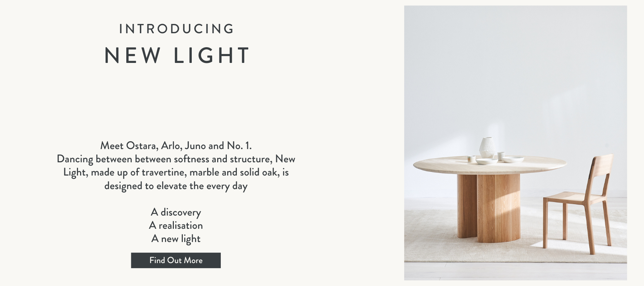
Task: Click the Find Out More button
Action: pyautogui.click(x=176, y=260)
